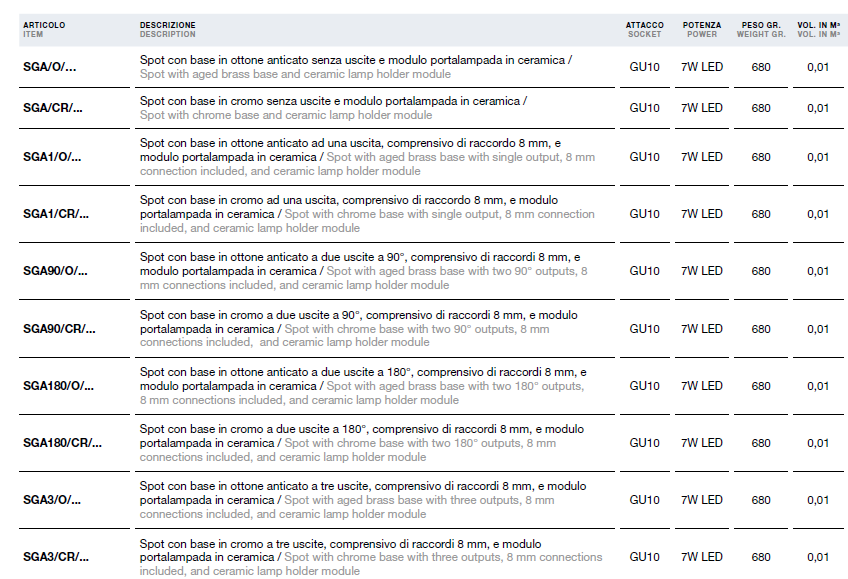Screen dimensions: 848x579
Task: Select item code SGA1/O/...
Action: pos(52,157)
